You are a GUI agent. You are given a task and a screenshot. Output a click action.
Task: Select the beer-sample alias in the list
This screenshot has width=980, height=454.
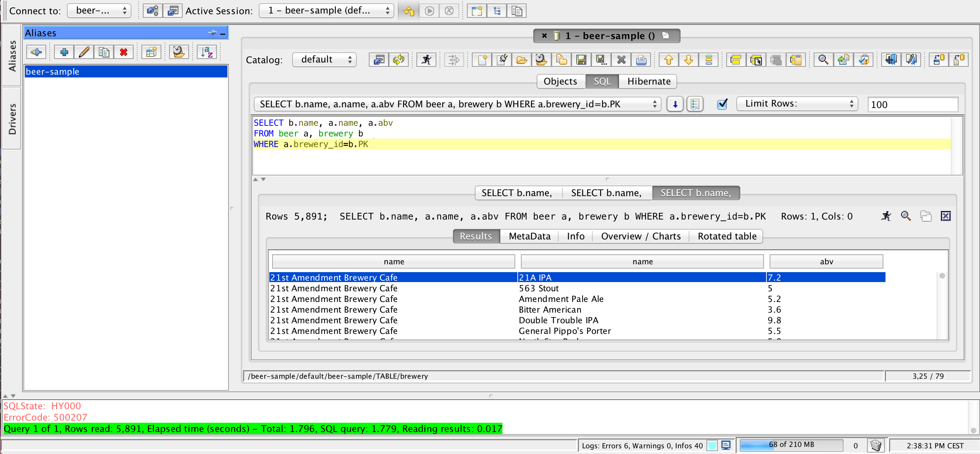pos(126,71)
